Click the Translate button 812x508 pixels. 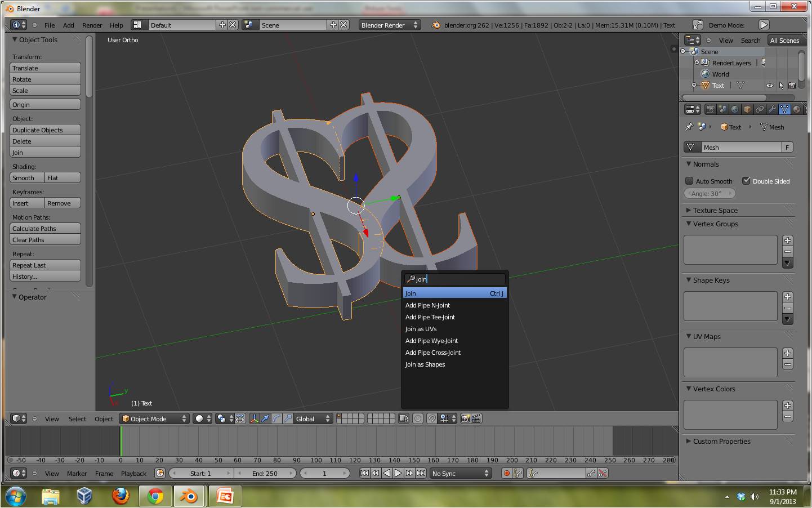pyautogui.click(x=45, y=68)
